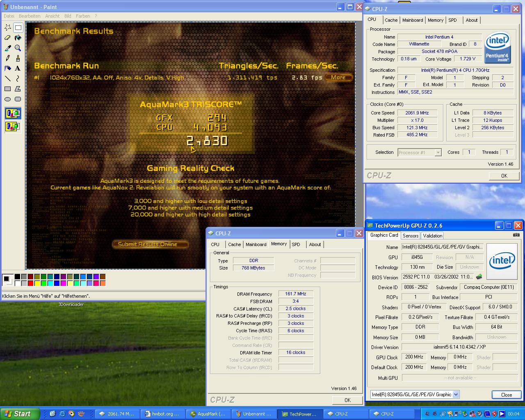Click the Intel logo in GPU-Z
This screenshot has width=525, height=420.
tap(503, 261)
